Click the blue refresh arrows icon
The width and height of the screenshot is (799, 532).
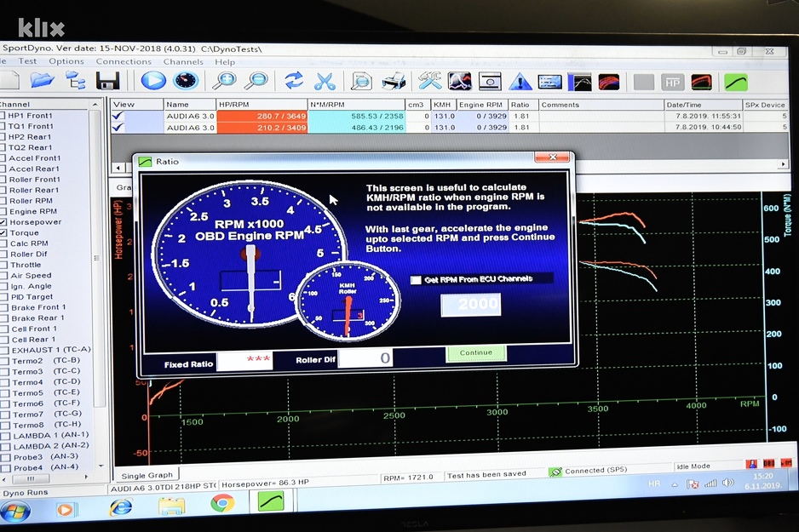(293, 80)
